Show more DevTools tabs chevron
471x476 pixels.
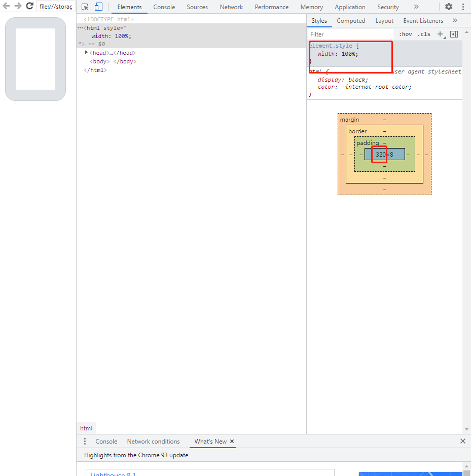coord(416,7)
